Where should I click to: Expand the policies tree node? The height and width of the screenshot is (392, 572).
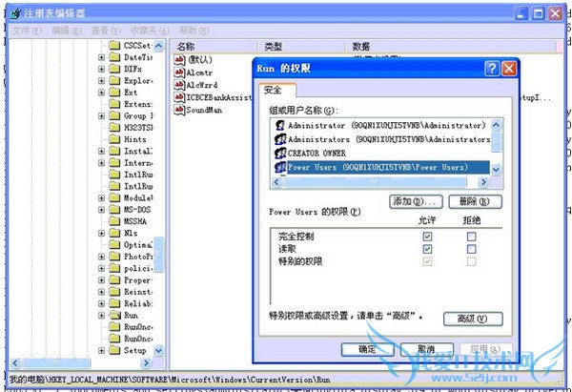101,269
